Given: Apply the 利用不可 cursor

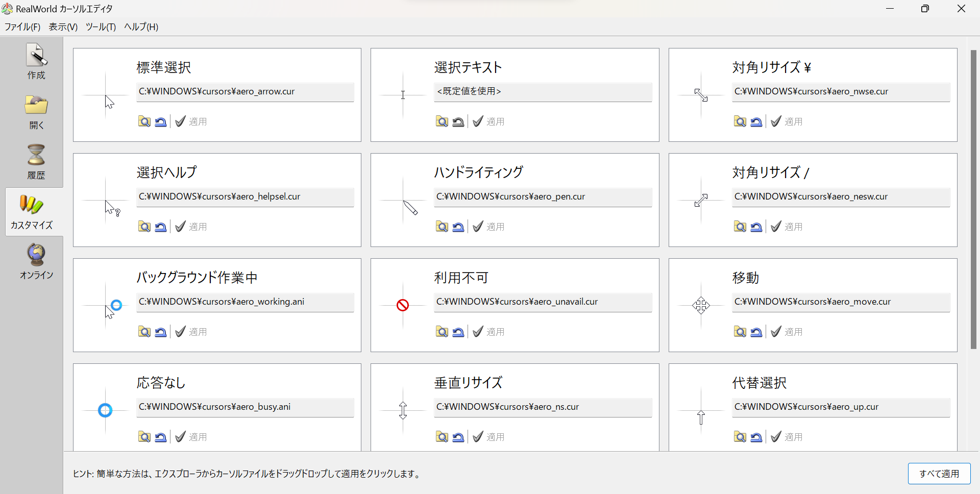Looking at the screenshot, I should point(489,332).
